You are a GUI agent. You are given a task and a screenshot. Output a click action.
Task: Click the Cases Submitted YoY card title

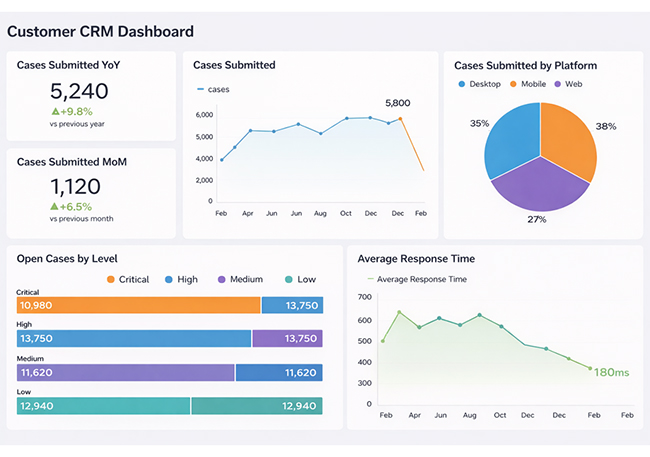point(68,65)
